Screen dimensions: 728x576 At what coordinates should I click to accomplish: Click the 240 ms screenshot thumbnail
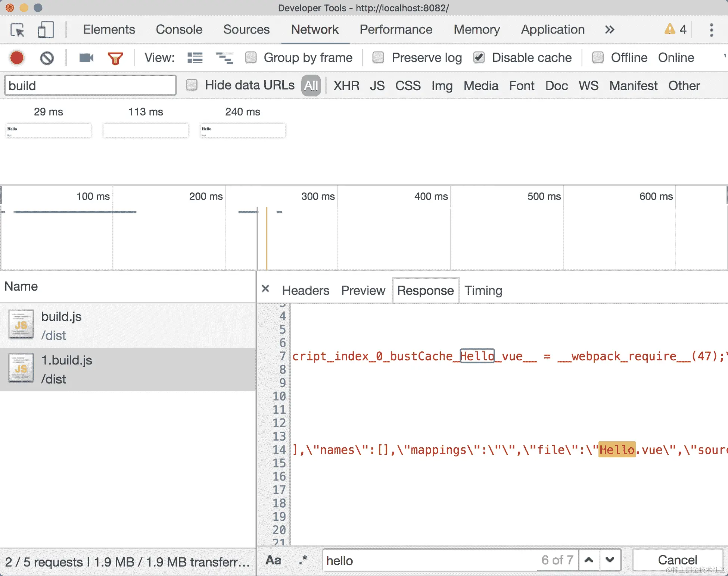click(x=243, y=131)
